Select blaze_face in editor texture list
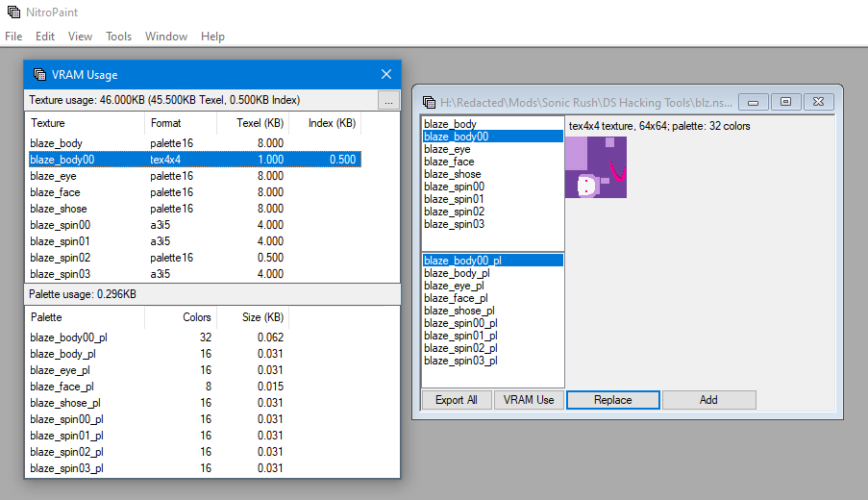Screen dimensions: 868x500 click(493, 162)
